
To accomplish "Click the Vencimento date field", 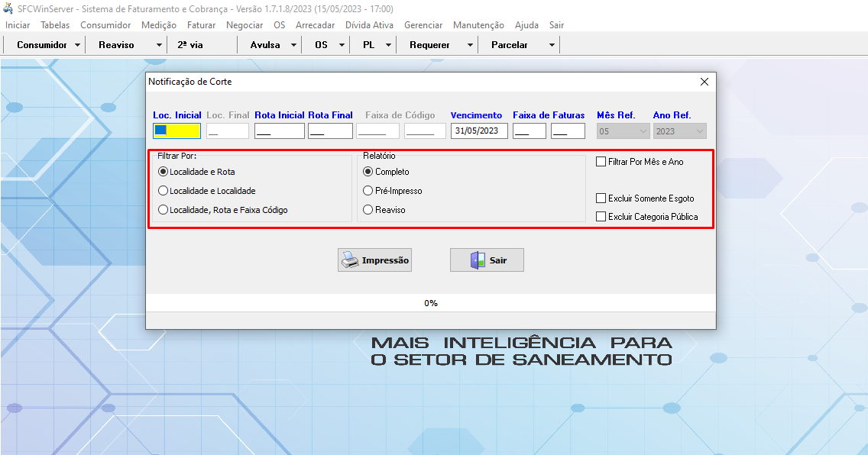I will (479, 131).
